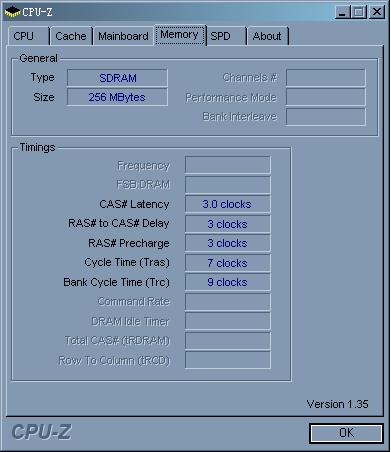391x452 pixels.
Task: Click the RAS# to CAS# Delay value
Action: coord(227,224)
